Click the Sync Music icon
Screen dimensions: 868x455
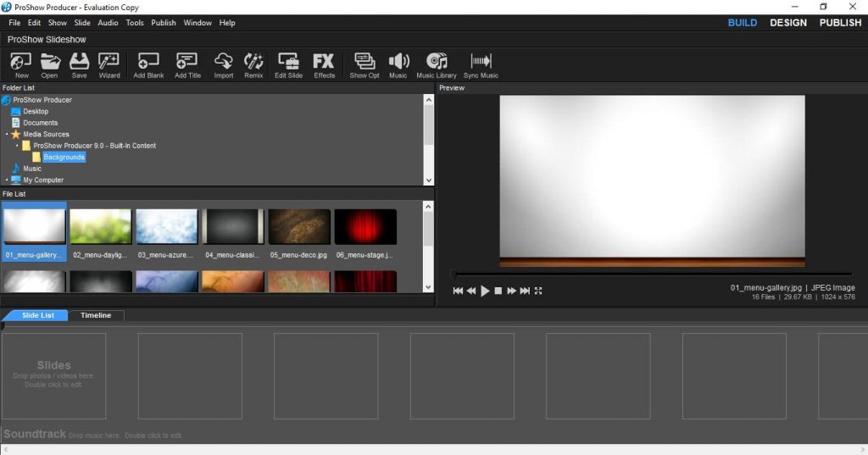(x=481, y=64)
